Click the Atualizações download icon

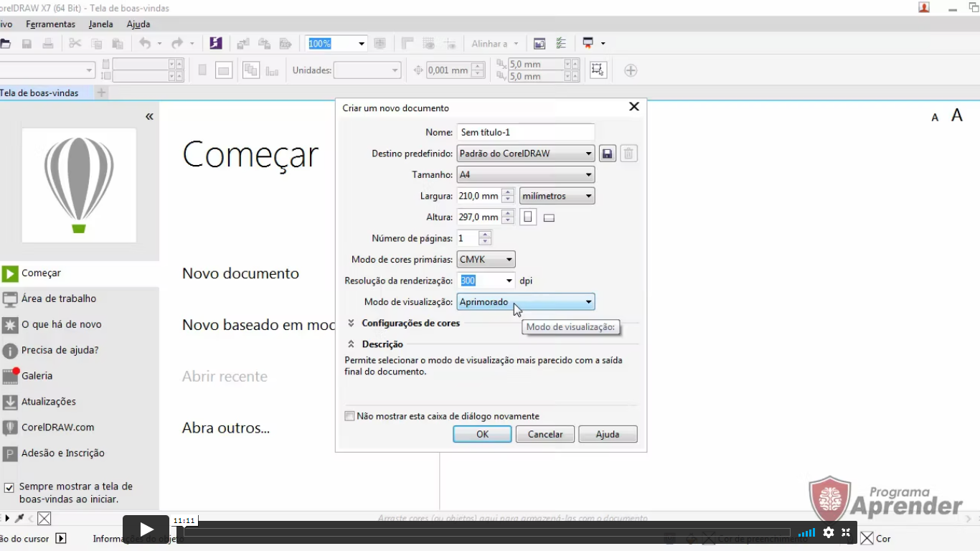[x=10, y=402]
